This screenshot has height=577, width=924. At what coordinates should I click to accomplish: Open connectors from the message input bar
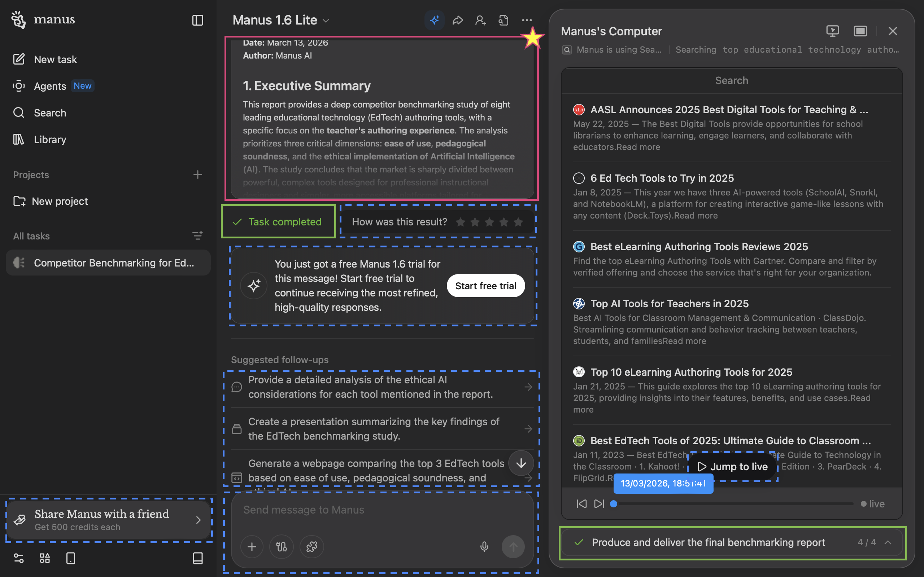coord(282,546)
